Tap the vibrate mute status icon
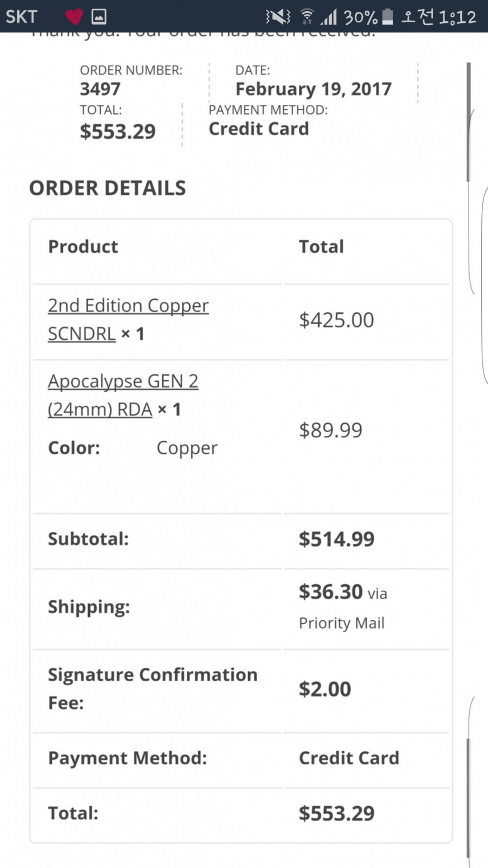 [278, 17]
